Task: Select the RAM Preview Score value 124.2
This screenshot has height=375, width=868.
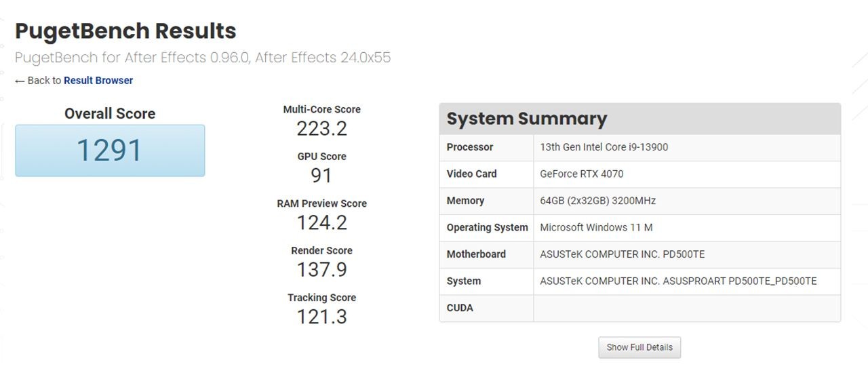Action: click(321, 222)
